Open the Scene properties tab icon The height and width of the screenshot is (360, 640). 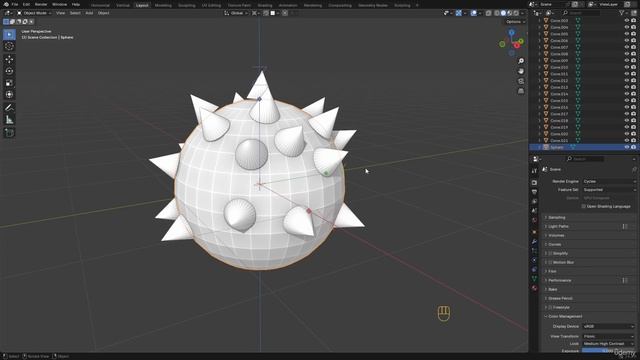534,211
